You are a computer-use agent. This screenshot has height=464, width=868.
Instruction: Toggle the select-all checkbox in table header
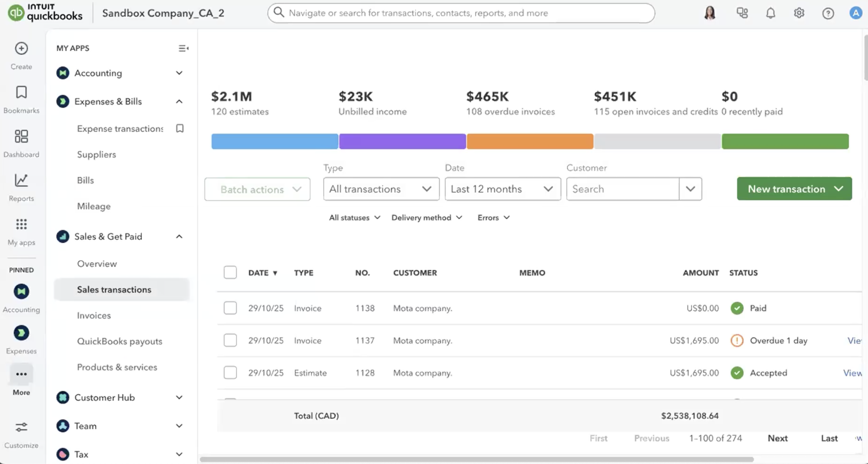pos(230,272)
